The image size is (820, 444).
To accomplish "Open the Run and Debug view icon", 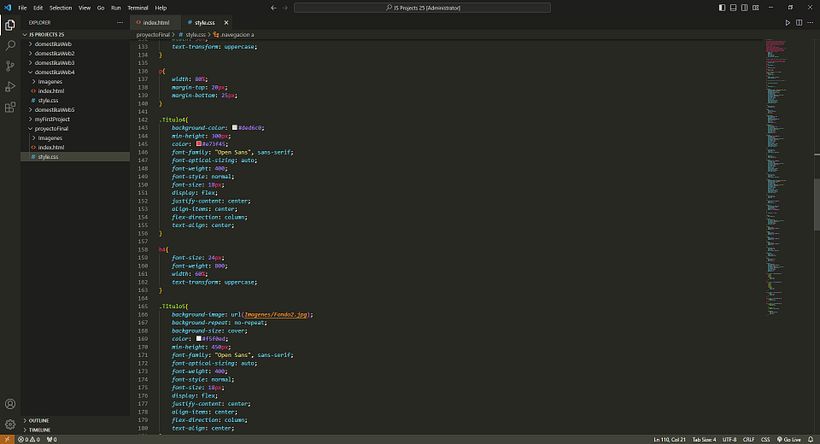I will 10,86.
